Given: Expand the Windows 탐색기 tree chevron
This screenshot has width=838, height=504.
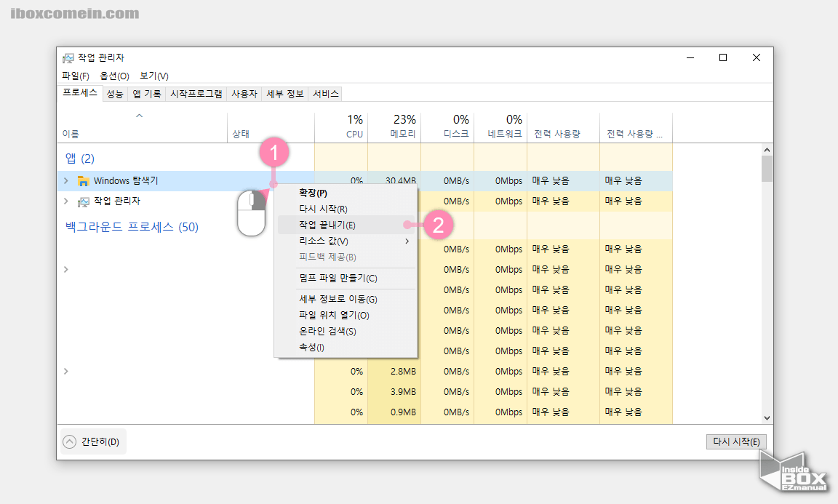Looking at the screenshot, I should tap(65, 180).
